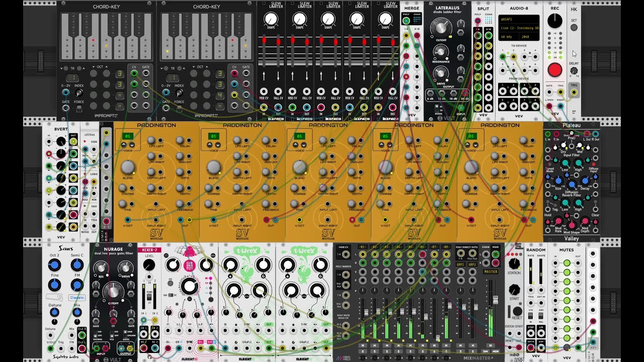Open the 48 kHz sample rate selector

click(509, 37)
